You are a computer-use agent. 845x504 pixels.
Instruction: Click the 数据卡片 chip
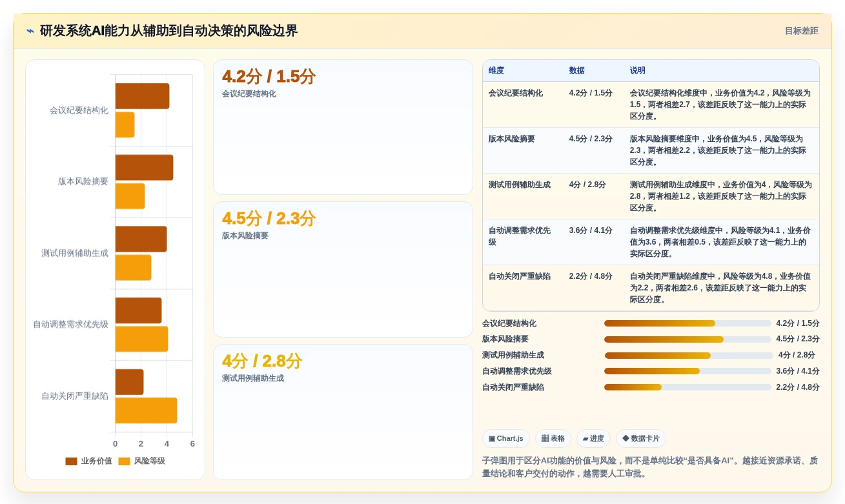click(640, 439)
